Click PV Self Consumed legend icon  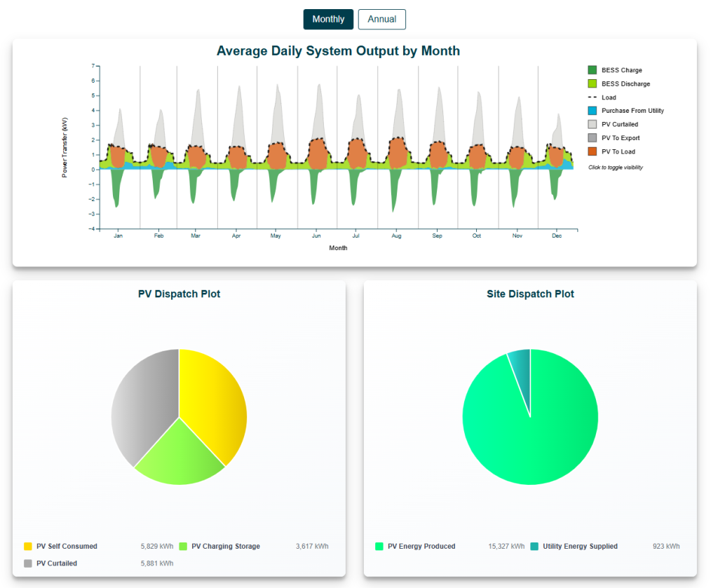point(28,547)
